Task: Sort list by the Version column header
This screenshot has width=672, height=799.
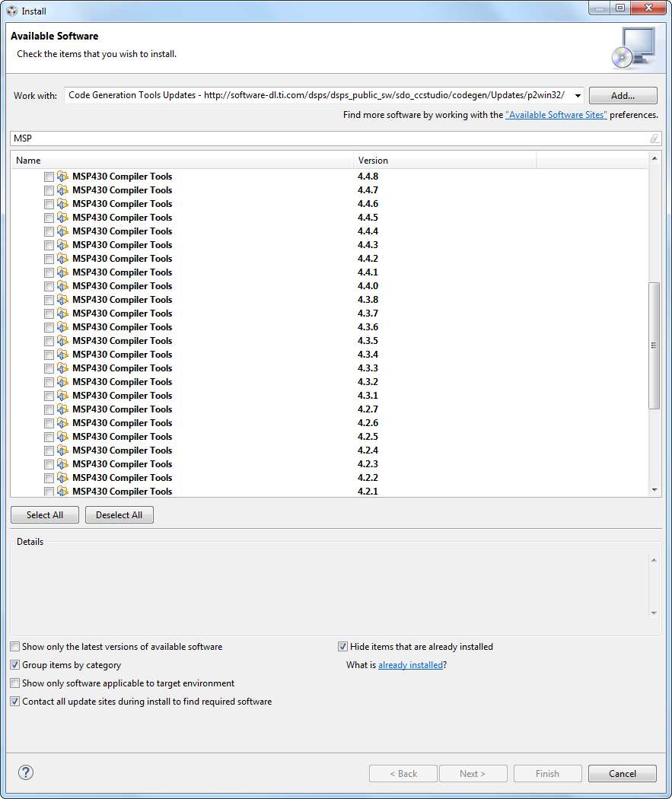Action: click(444, 161)
